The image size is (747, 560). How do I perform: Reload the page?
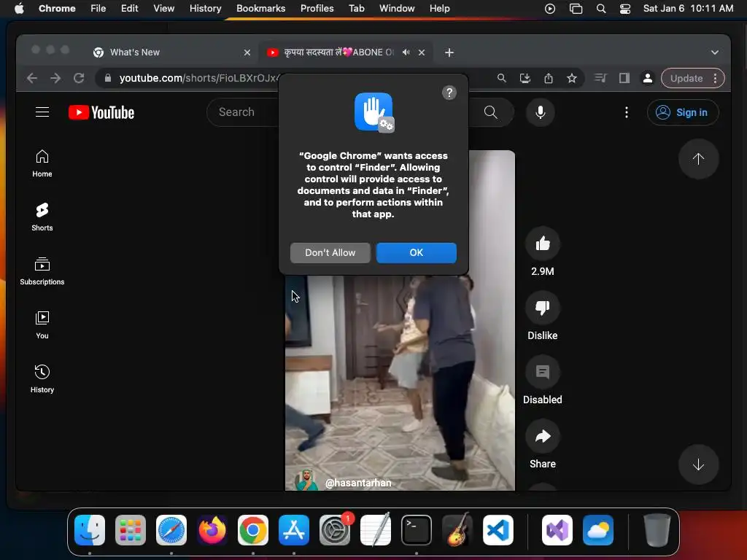(79, 78)
